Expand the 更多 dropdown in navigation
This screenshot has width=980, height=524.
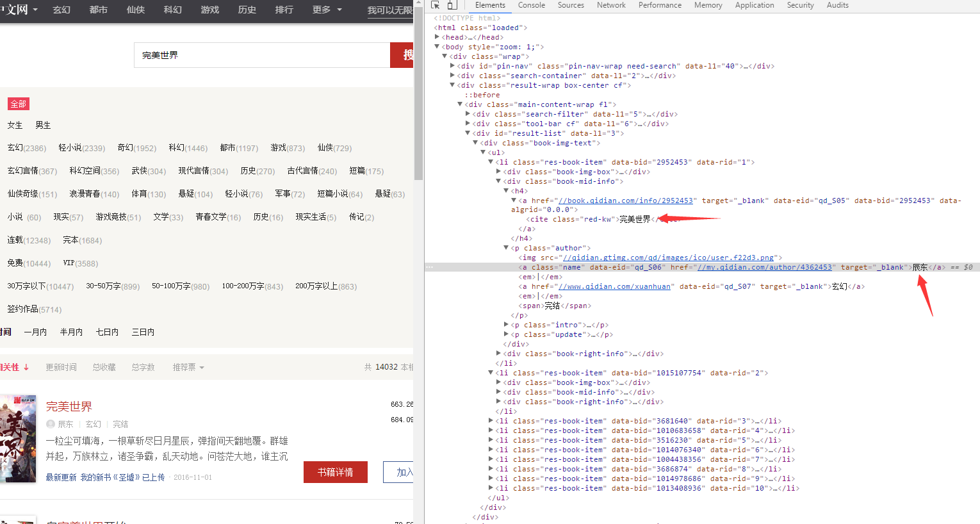click(x=327, y=10)
